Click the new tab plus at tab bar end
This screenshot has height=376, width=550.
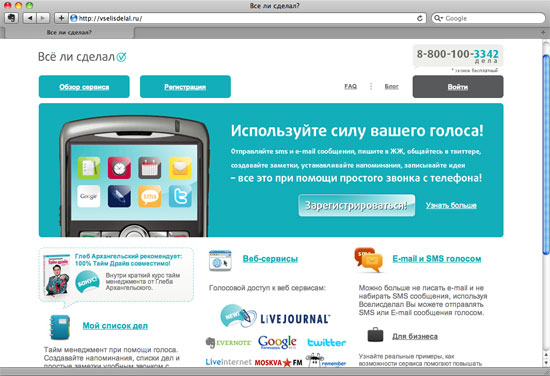[543, 32]
